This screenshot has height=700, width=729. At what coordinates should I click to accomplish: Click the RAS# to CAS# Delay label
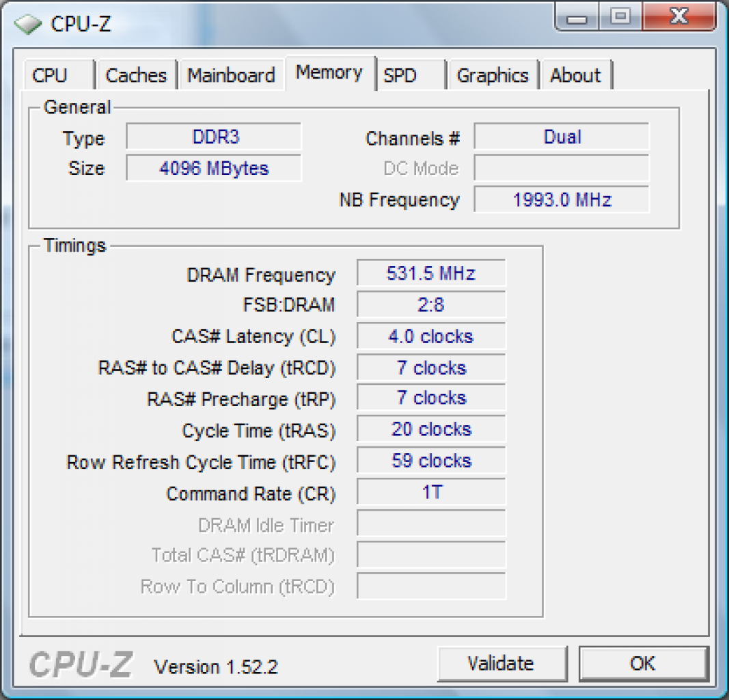[x=217, y=368]
